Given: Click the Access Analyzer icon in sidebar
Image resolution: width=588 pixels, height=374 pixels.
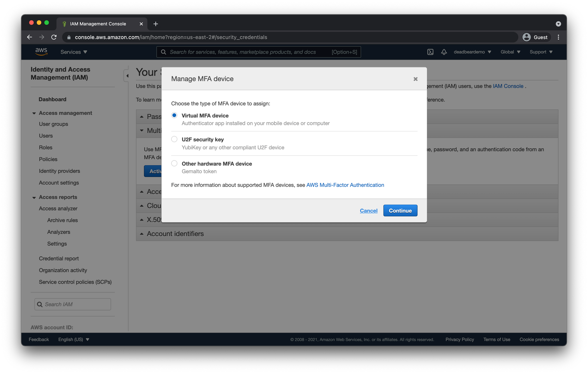Looking at the screenshot, I should pos(58,208).
